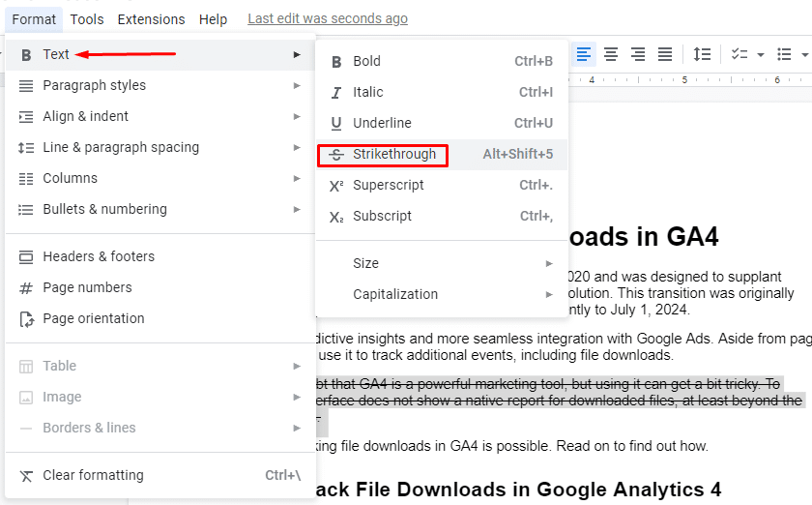Expand Align & indent submenu
Image resolution: width=812 pixels, height=505 pixels.
pos(160,117)
